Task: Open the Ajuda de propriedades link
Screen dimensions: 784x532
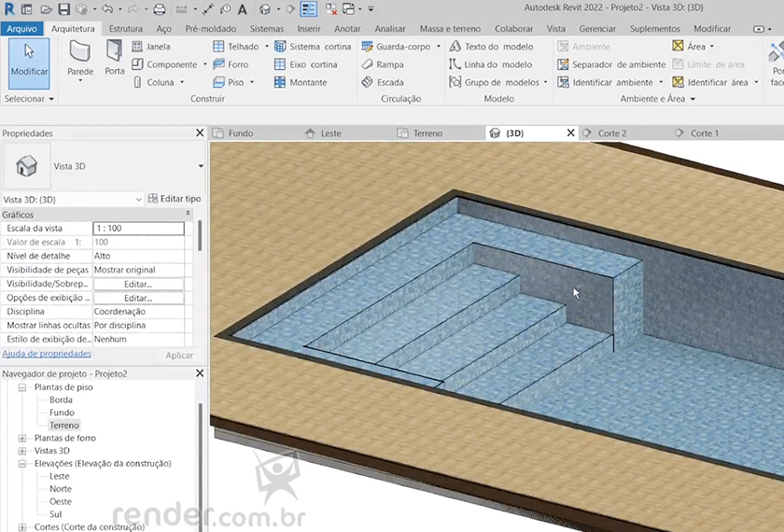Action: coord(47,354)
